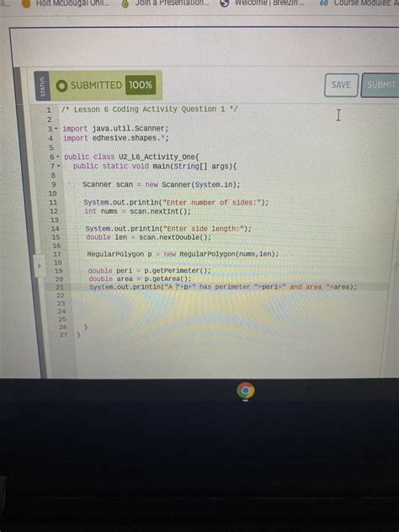Open the Join a Presentation bookmark
Image resolution: width=399 pixels, height=532 pixels.
tap(165, 3)
